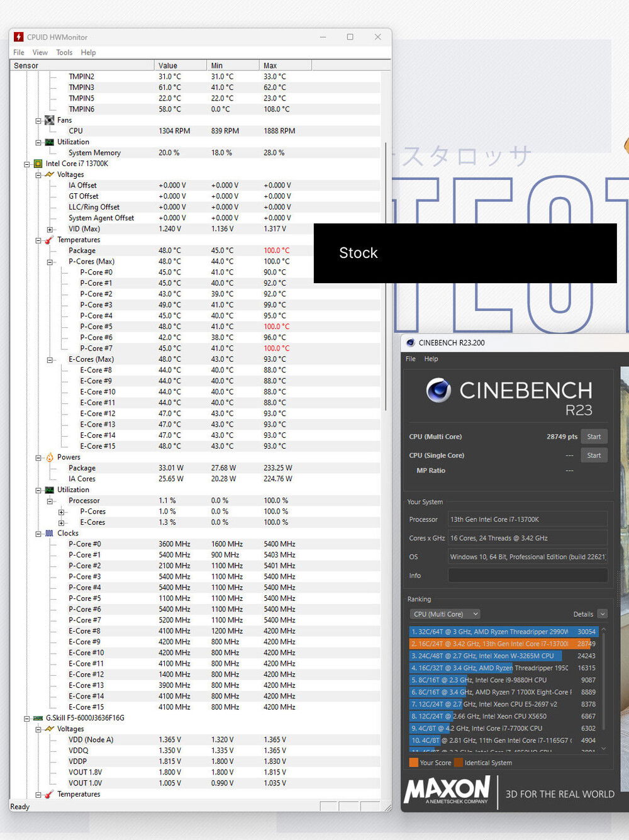Click the MAXON logo
Viewport: 629px width, 840px height.
pos(447,790)
